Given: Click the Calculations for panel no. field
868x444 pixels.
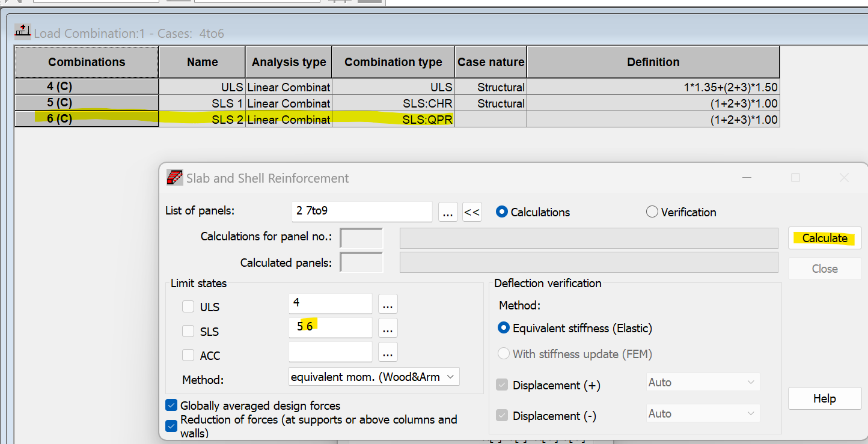Looking at the screenshot, I should click(361, 238).
